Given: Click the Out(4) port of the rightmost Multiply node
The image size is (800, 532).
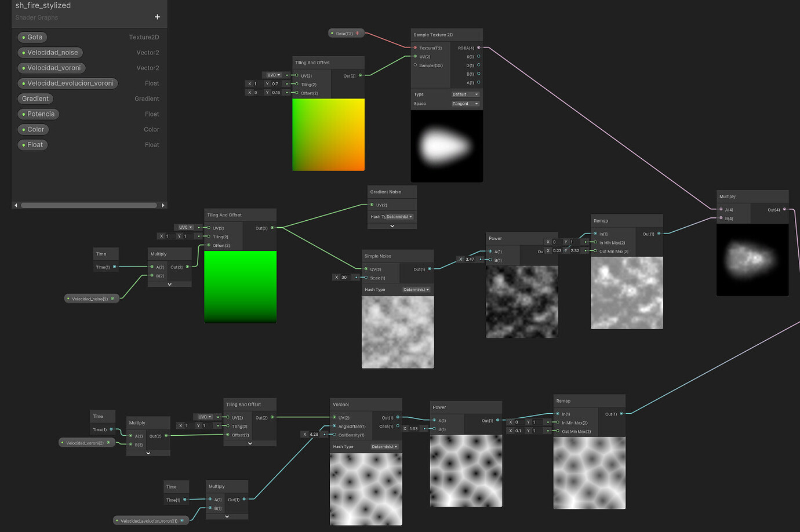Looking at the screenshot, I should pyautogui.click(x=784, y=210).
